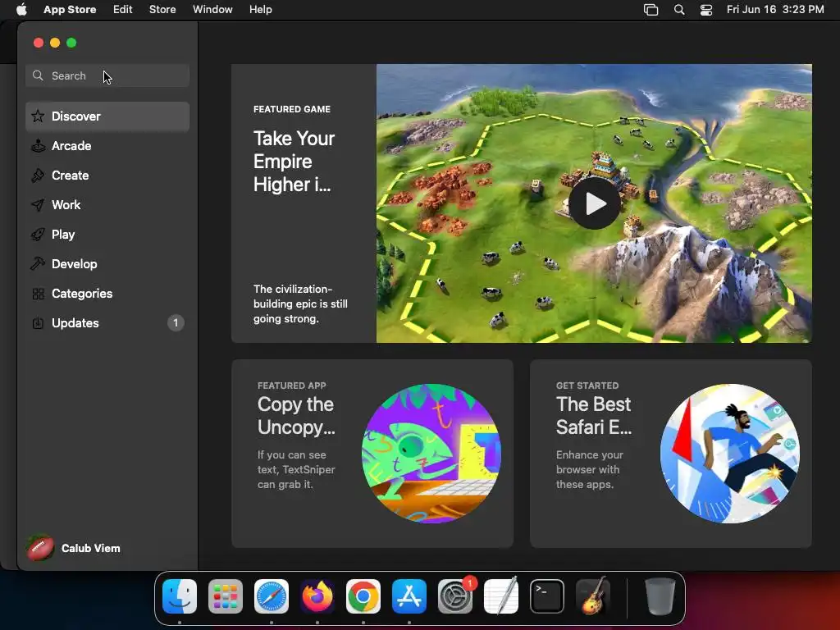This screenshot has height=630, width=840.
Task: Launch Firefox from the dock
Action: 317,596
